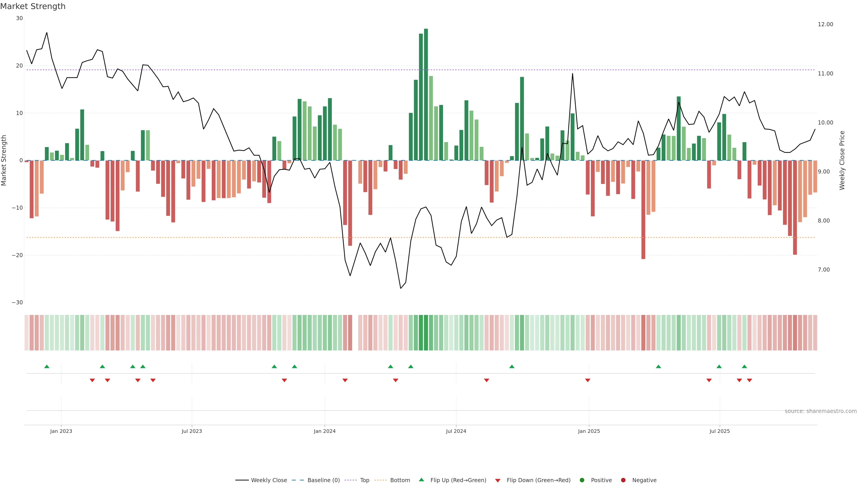Click the Market Strength chart title
Image resolution: width=868 pixels, height=488 pixels.
pos(33,6)
